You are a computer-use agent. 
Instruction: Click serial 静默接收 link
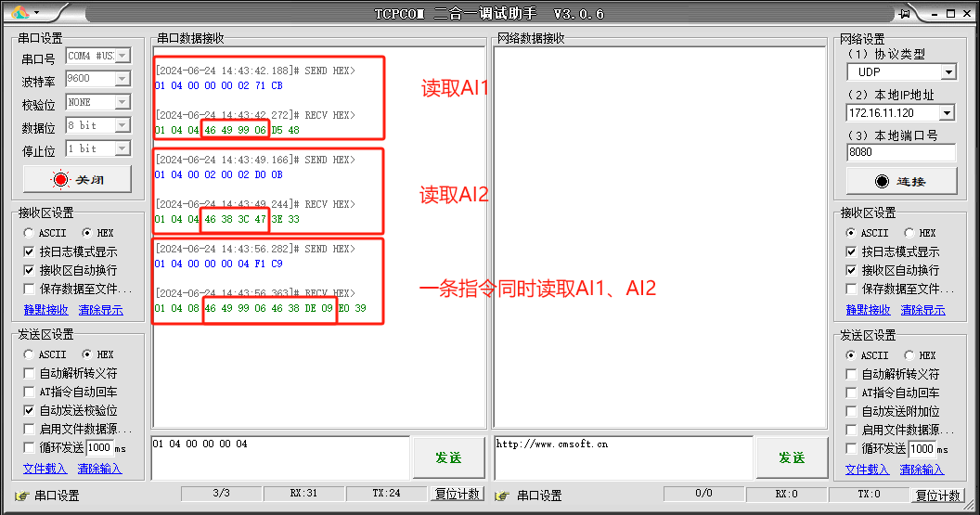[46, 310]
